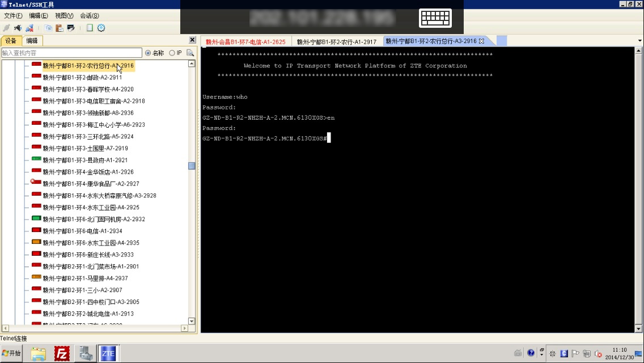Click green device icon of 县政府-A1-2921
Image resolution: width=644 pixels, height=363 pixels.
pos(36,159)
